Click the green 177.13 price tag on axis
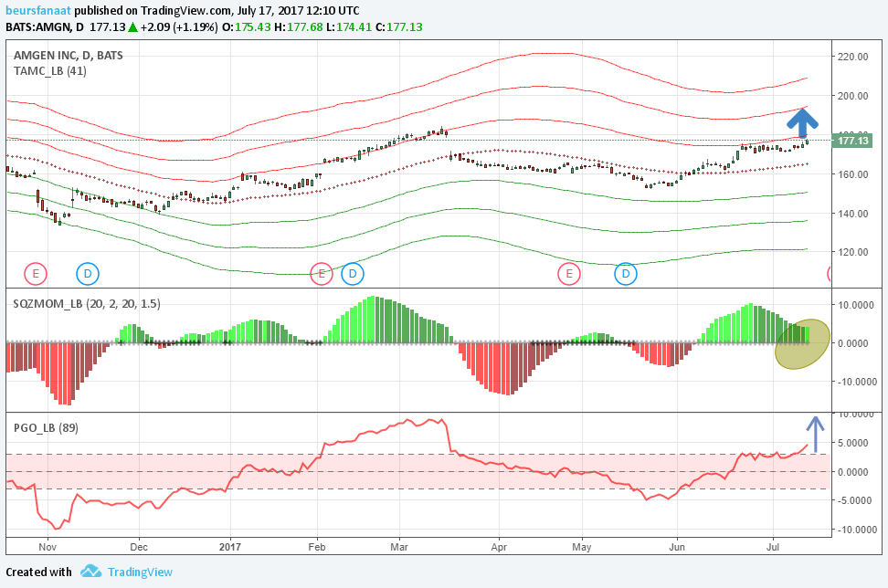This screenshot has width=888, height=588. click(x=851, y=141)
